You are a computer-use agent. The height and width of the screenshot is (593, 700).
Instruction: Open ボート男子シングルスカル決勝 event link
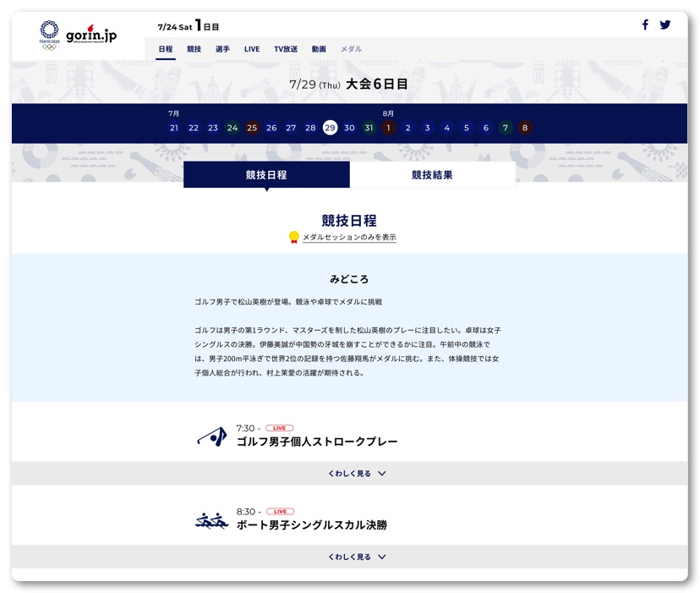(311, 525)
